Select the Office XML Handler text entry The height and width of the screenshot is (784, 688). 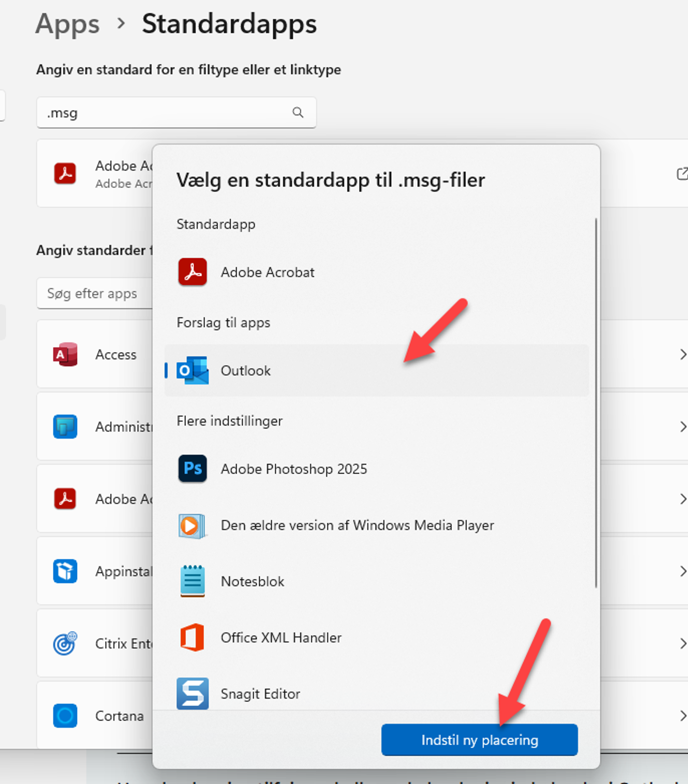click(281, 638)
